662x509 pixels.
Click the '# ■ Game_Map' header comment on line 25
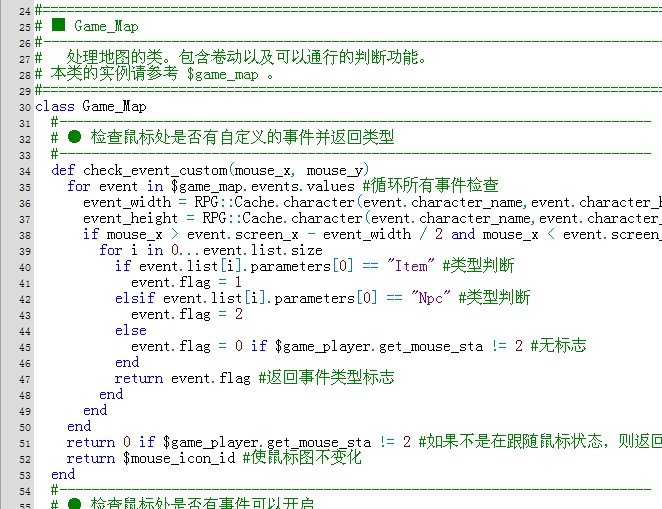[87, 26]
